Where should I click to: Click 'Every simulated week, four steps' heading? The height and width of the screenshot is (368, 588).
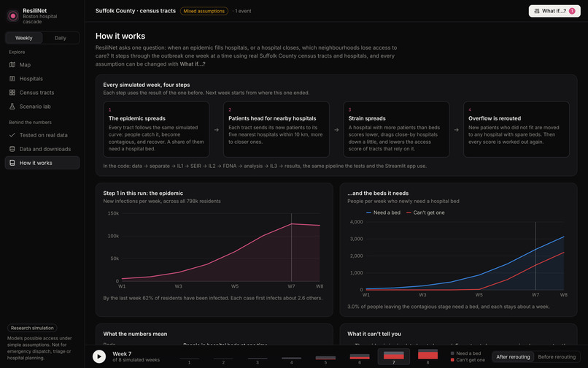pyautogui.click(x=147, y=85)
